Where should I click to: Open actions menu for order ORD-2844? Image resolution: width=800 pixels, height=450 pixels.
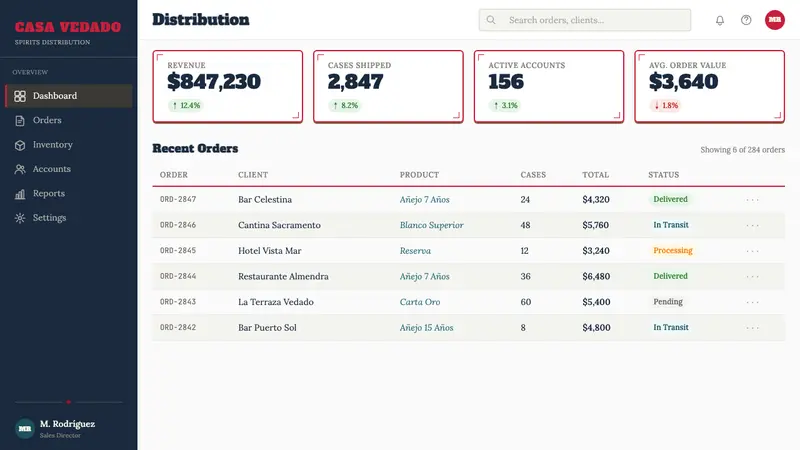pos(753,276)
